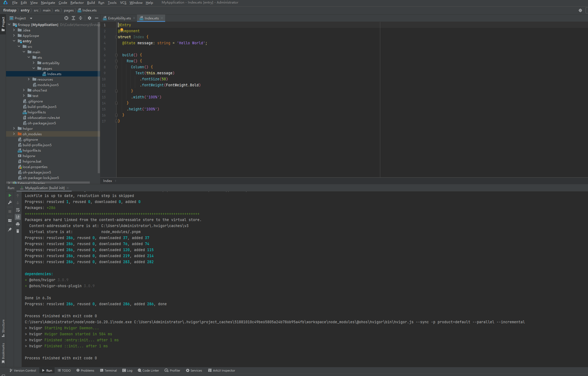Stop the running process square icon

point(10,211)
